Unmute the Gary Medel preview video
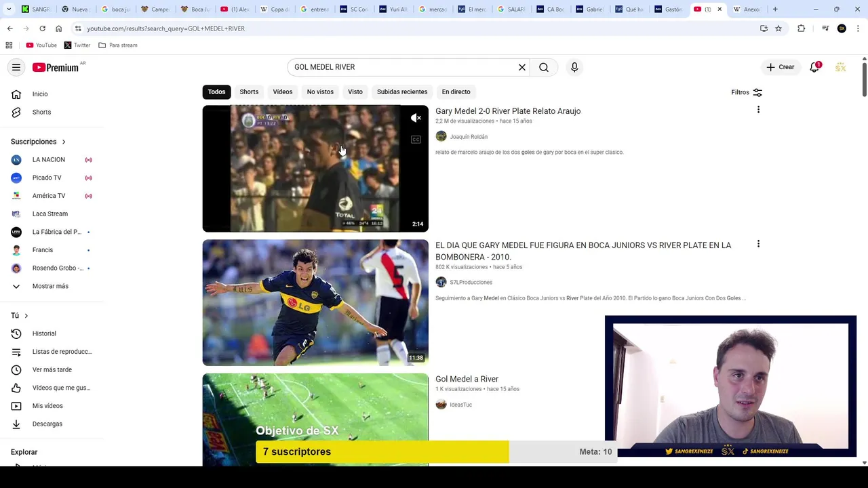The height and width of the screenshot is (488, 868). click(x=416, y=118)
